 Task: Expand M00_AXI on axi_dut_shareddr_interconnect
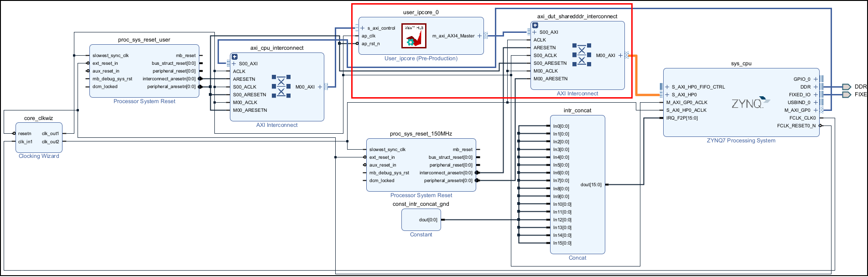tap(620, 56)
